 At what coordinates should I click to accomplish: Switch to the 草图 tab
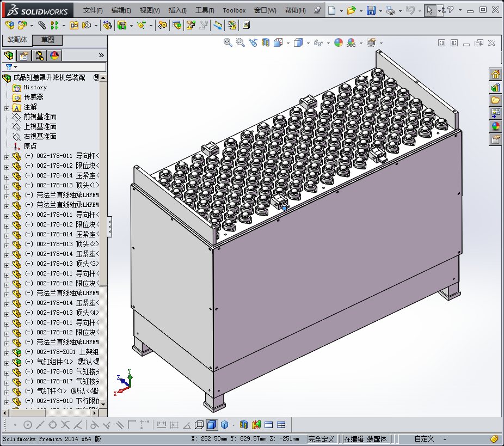pos(47,40)
